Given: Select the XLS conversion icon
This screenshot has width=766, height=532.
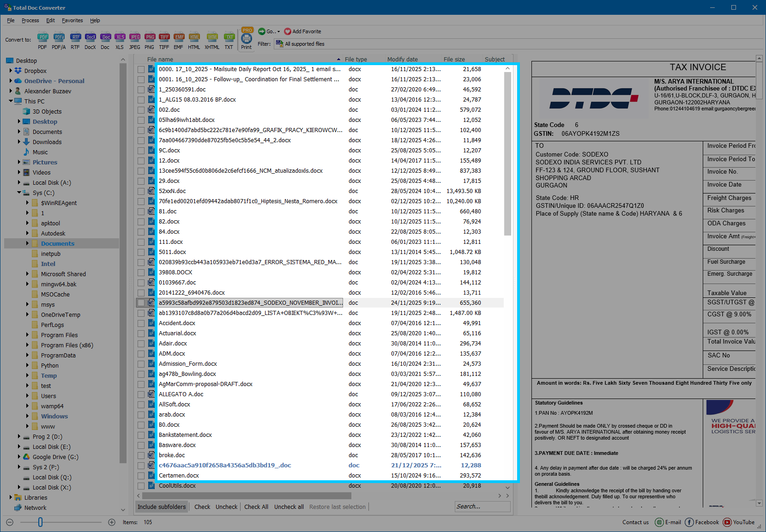Looking at the screenshot, I should (120, 40).
